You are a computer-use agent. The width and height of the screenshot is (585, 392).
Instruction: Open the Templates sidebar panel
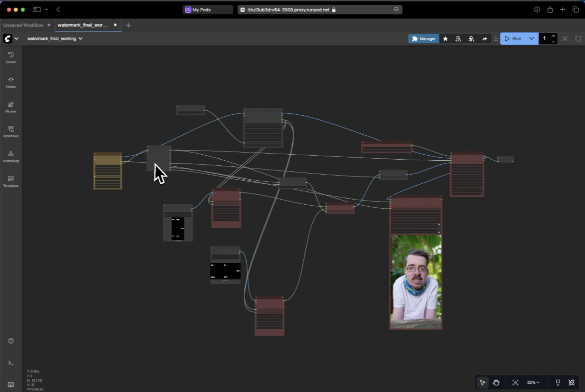tap(11, 181)
